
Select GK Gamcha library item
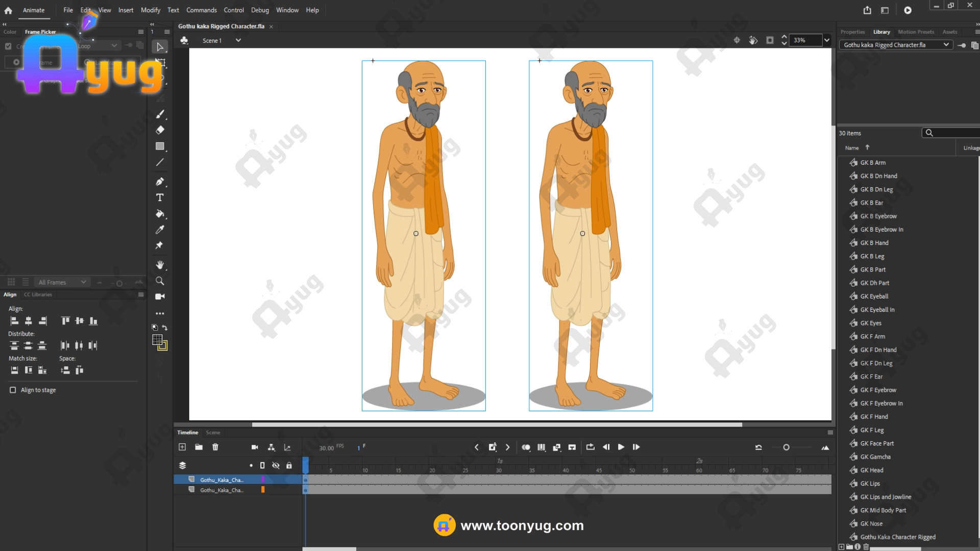[x=875, y=457]
